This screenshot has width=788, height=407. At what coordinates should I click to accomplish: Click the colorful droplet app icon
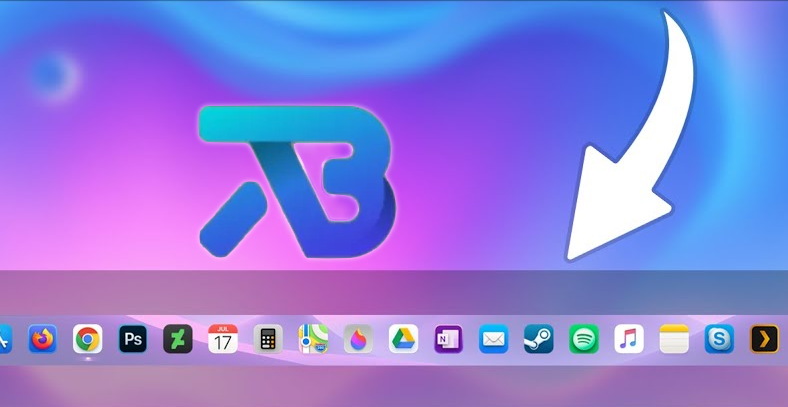(358, 339)
